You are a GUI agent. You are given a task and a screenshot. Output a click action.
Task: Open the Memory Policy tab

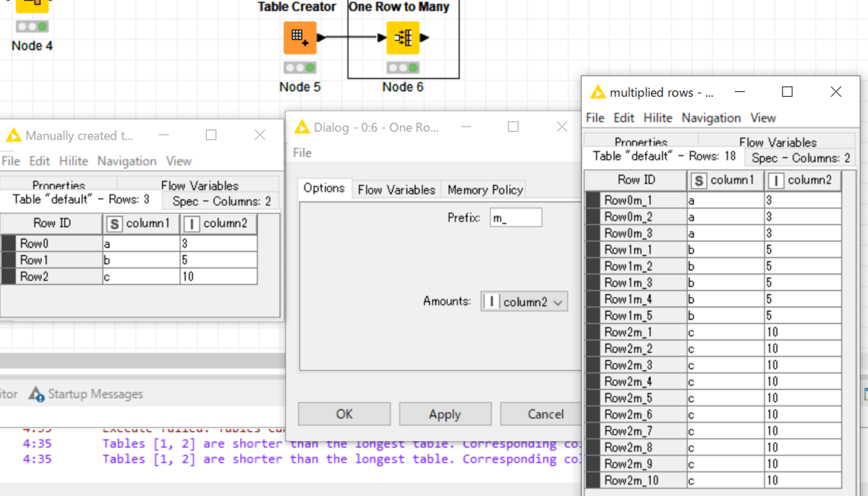[x=483, y=189]
